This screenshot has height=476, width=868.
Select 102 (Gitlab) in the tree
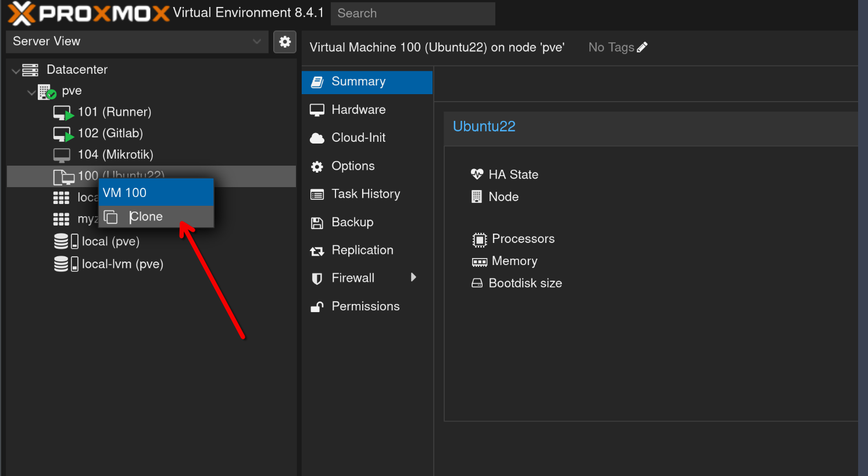click(x=110, y=133)
